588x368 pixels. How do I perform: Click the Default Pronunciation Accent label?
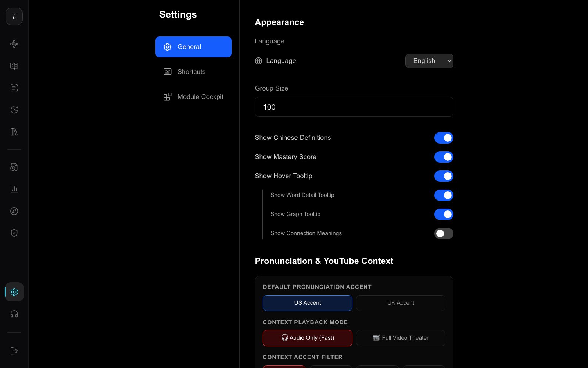pos(317,287)
